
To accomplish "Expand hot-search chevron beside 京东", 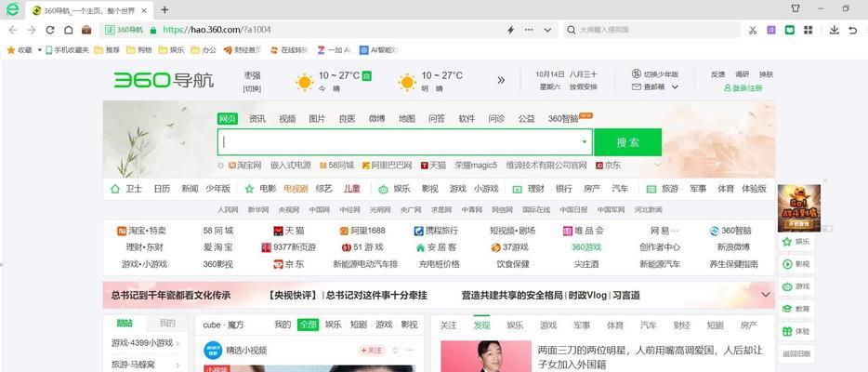I will [x=658, y=165].
